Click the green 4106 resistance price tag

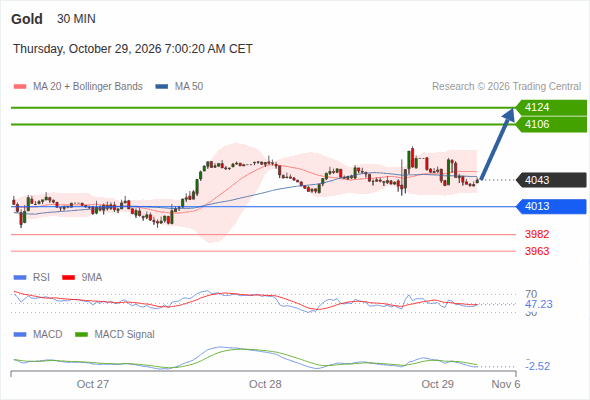[551, 125]
